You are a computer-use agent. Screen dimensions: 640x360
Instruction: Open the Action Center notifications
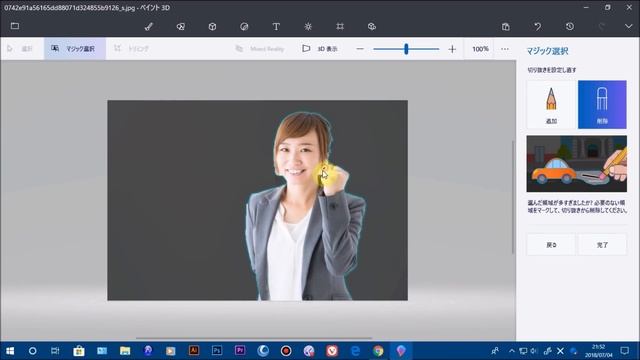pyautogui.click(x=624, y=351)
